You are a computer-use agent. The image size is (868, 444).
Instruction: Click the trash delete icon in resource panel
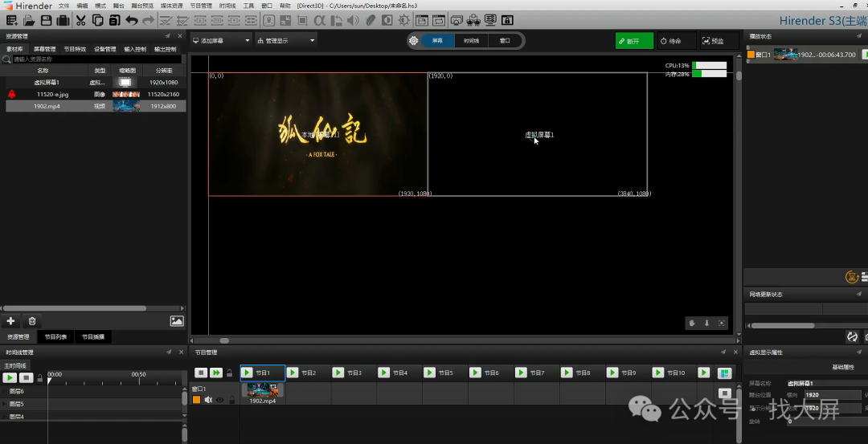32,321
